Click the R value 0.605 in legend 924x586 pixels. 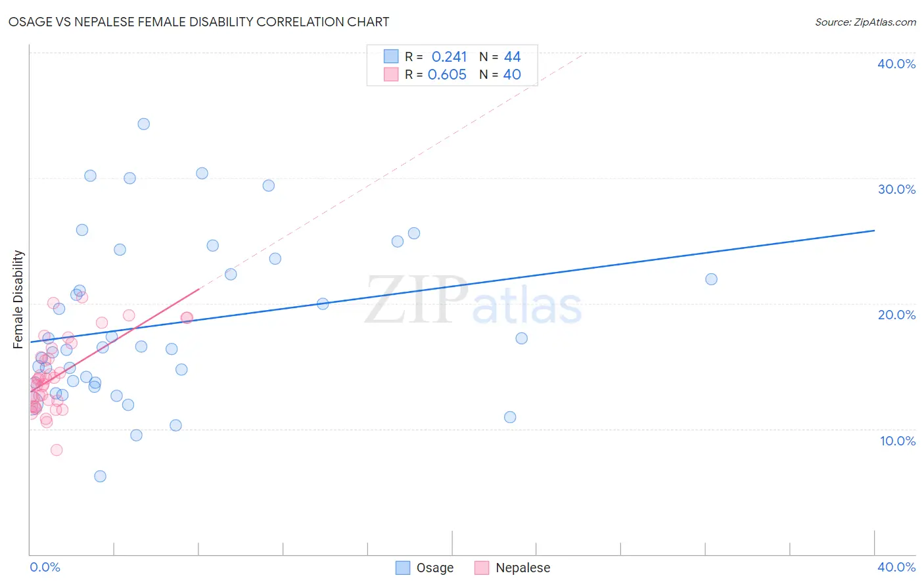447,74
